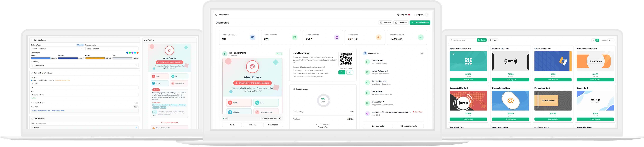Screen dimensions: 644x147
Task: Order the Corporate Elite Card
Action: pos(468,119)
